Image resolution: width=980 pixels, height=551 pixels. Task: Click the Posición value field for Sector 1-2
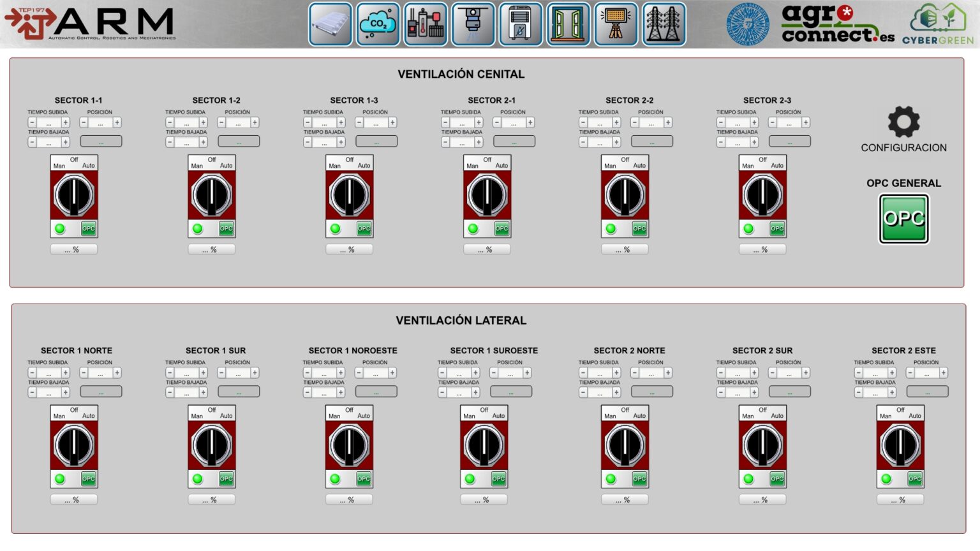point(238,122)
